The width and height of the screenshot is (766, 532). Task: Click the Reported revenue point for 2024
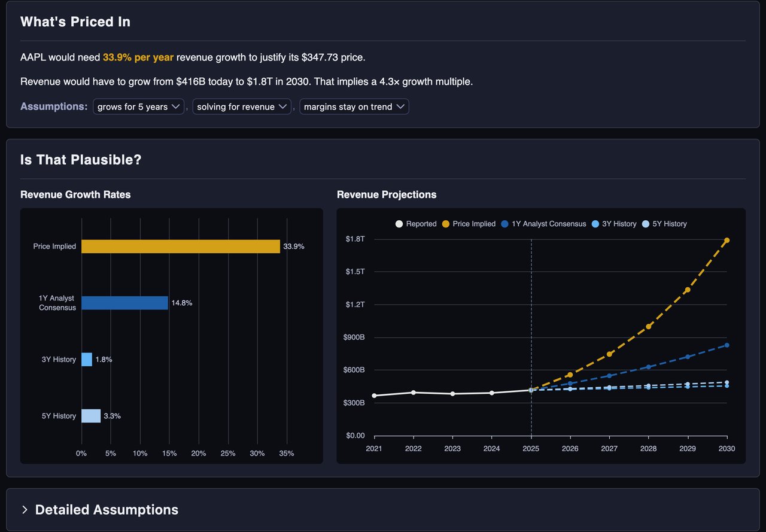[x=492, y=393]
